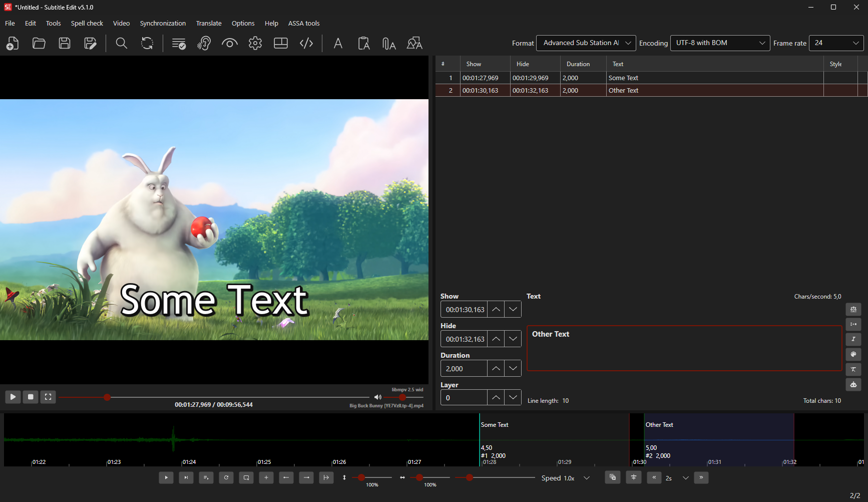Click the set-end arrow-to-bar waveform button

click(x=326, y=478)
